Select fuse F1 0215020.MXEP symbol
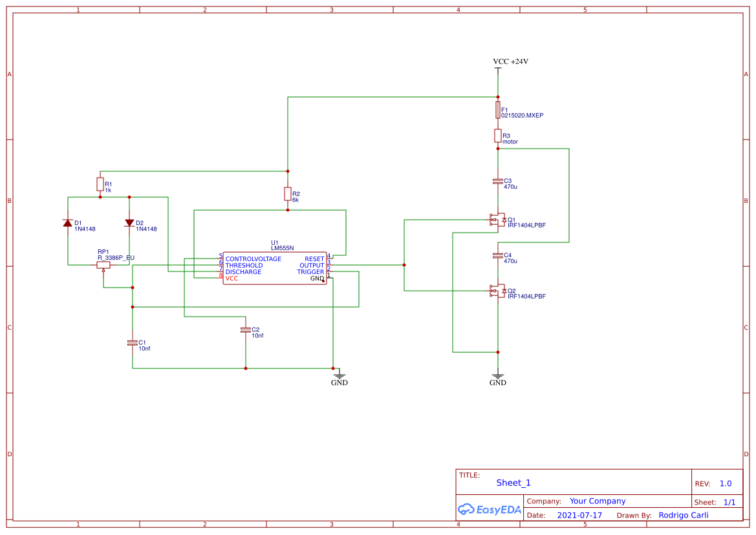Image resolution: width=756 pixels, height=535 pixels. pos(497,110)
